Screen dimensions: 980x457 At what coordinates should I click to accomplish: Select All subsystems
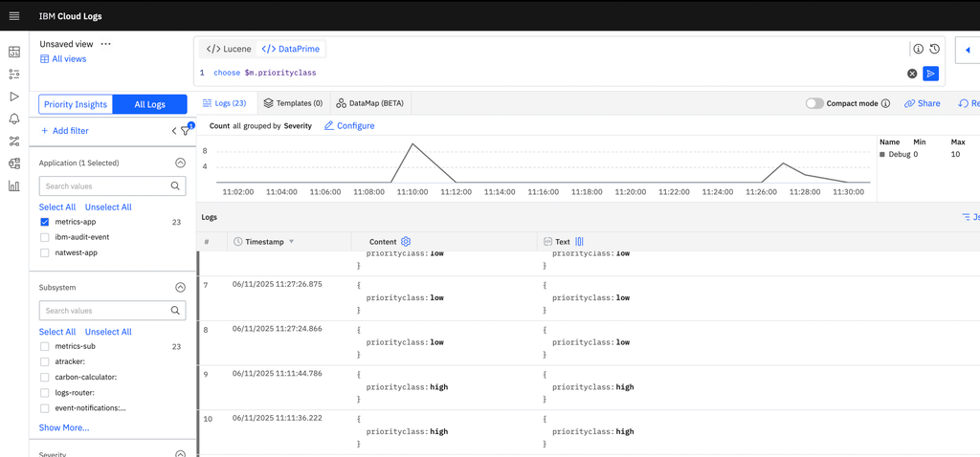click(57, 332)
